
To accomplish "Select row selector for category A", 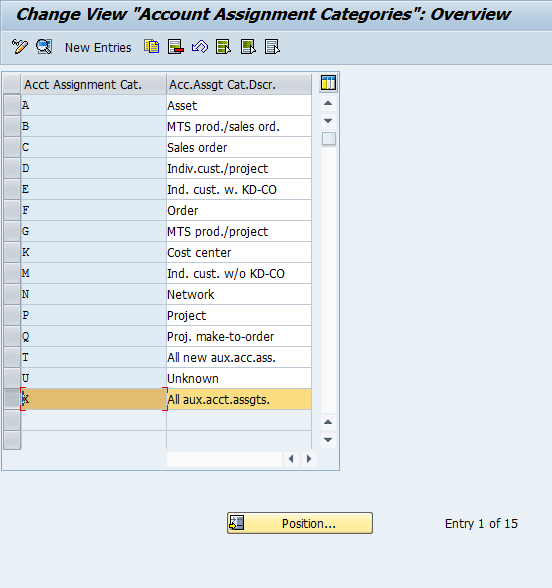I will click(12, 105).
